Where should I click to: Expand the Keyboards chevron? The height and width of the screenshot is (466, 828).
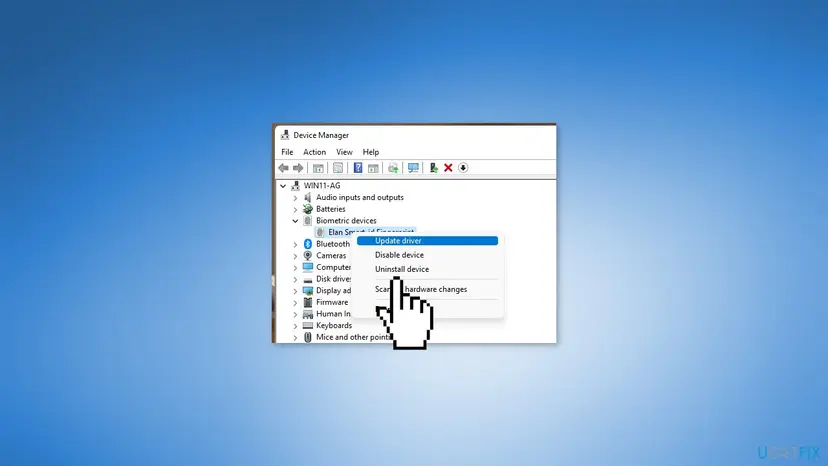coord(296,325)
